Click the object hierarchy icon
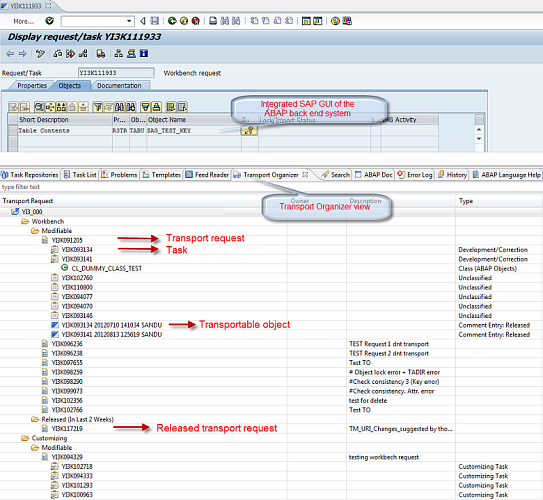Viewport: 543px width, 500px height. (x=118, y=54)
